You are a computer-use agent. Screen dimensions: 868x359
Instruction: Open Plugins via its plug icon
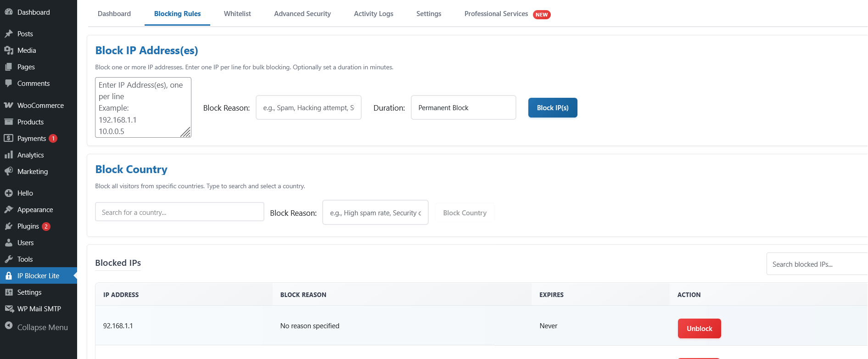point(9,226)
